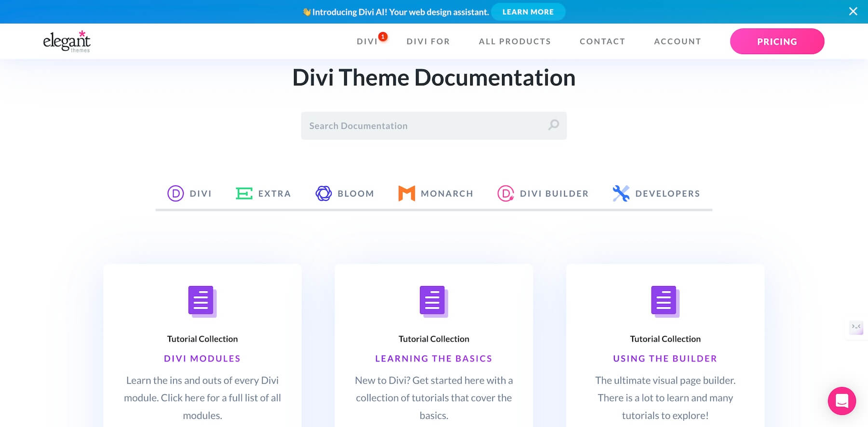This screenshot has width=868, height=427.
Task: Click the Learning the Basics document icon
Action: (434, 302)
